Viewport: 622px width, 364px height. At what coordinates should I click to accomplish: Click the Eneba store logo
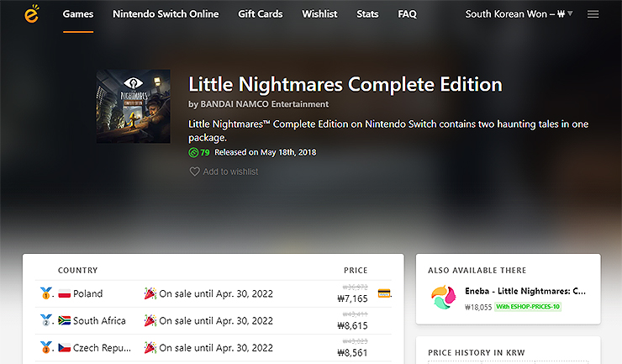[444, 298]
